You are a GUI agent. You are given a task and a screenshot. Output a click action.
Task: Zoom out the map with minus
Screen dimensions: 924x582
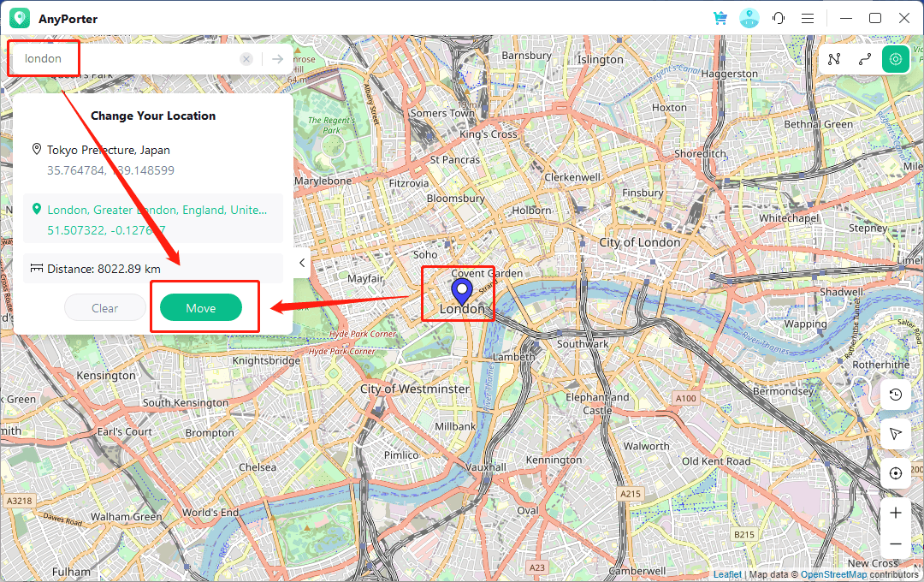coord(896,543)
